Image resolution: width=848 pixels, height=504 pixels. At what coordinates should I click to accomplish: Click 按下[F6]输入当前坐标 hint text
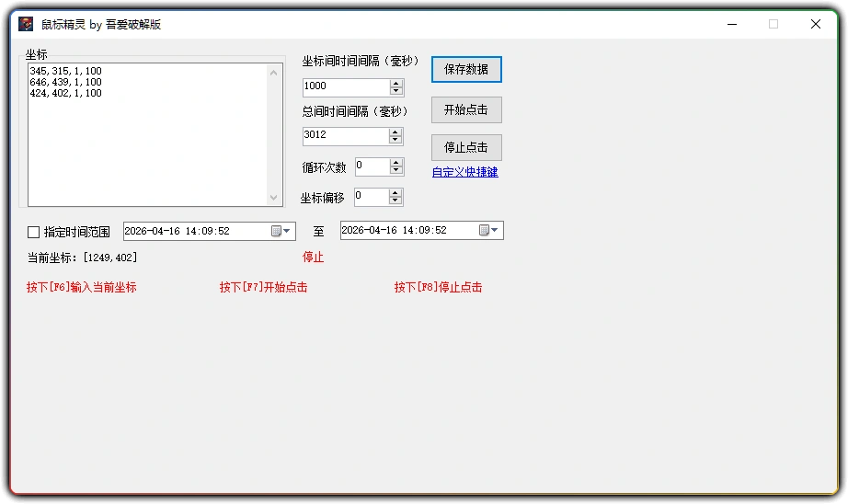click(82, 287)
